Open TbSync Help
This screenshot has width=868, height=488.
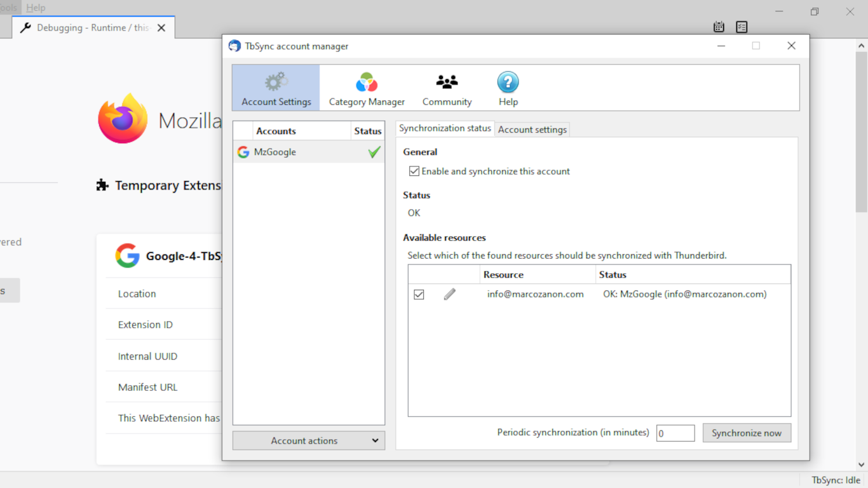[508, 88]
